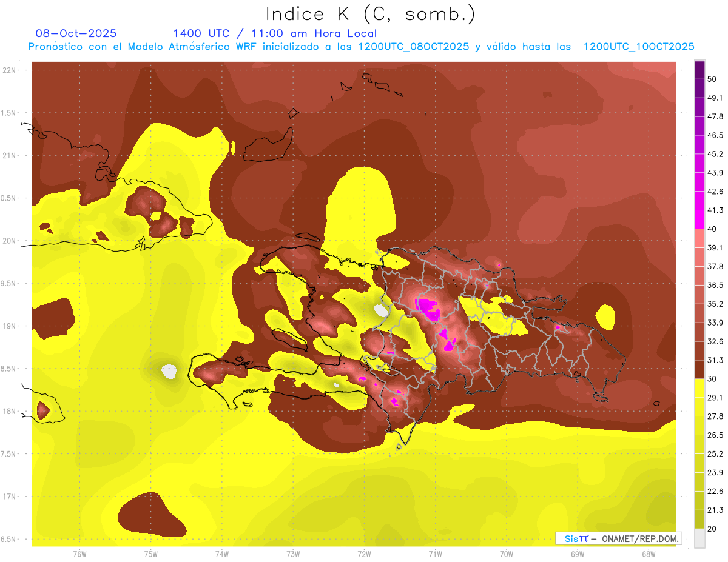728x562 pixels.
Task: Click '1400 UTC / 11:00 am Hora Local'
Action: pyautogui.click(x=275, y=33)
